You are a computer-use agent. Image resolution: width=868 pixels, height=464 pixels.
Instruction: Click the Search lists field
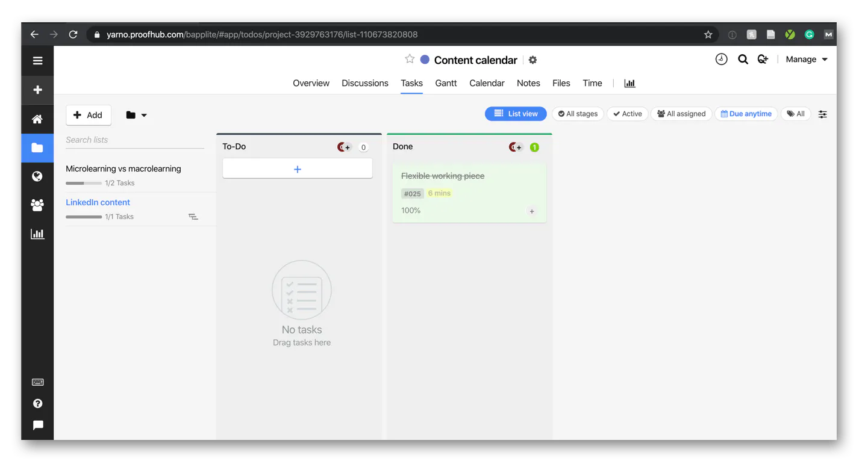pyautogui.click(x=135, y=140)
